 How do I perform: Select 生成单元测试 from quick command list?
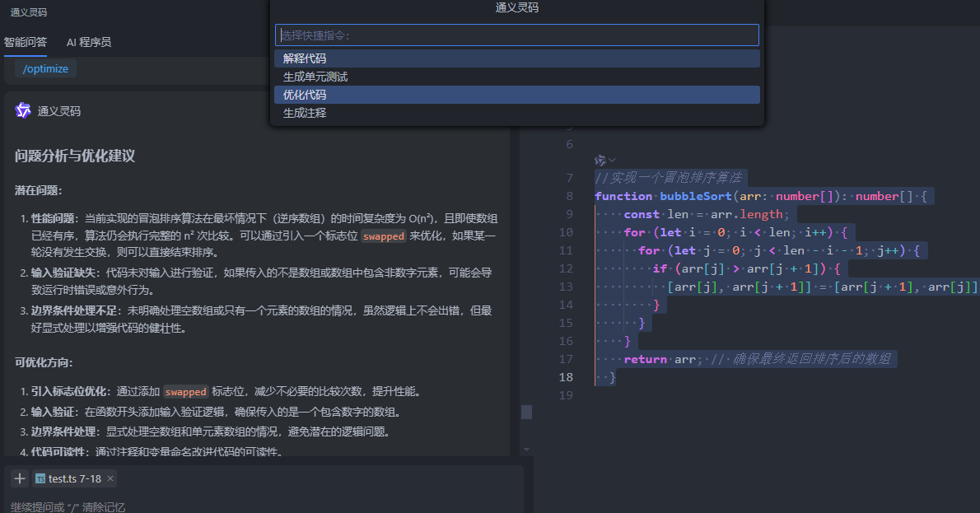[517, 77]
